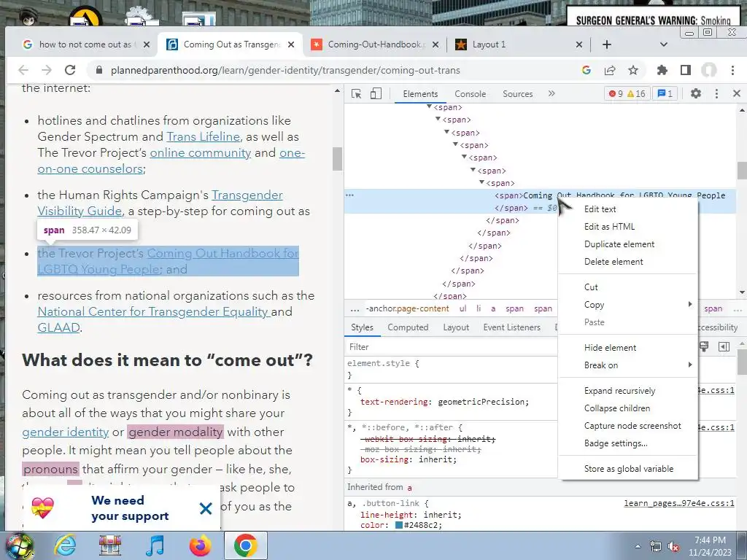The width and height of the screenshot is (747, 560).
Task: Select Duplicate element in the context menu
Action: 628,244
